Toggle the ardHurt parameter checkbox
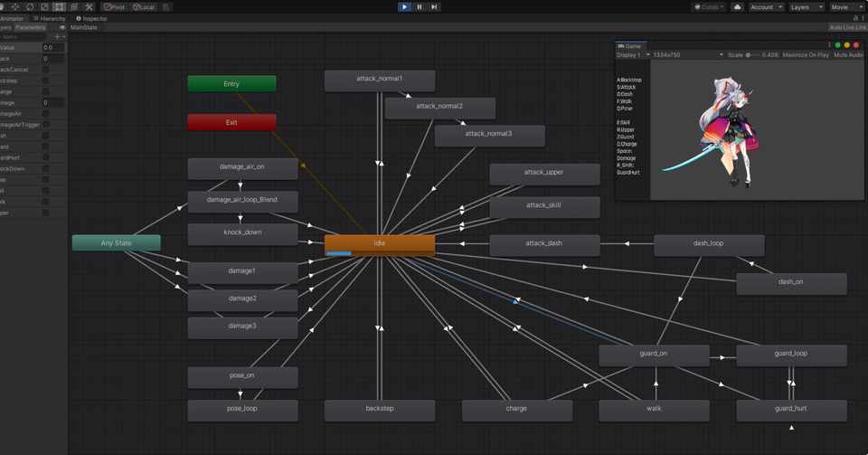868x455 pixels. (45, 157)
